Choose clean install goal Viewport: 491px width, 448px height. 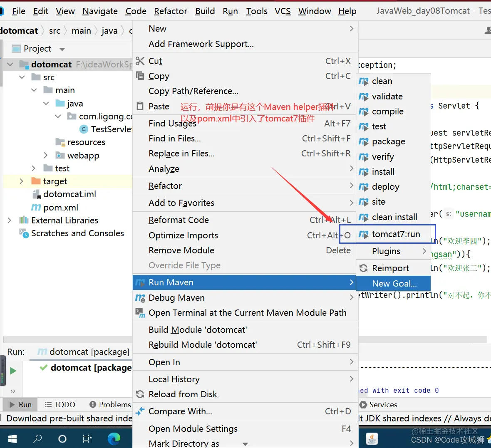[394, 217]
